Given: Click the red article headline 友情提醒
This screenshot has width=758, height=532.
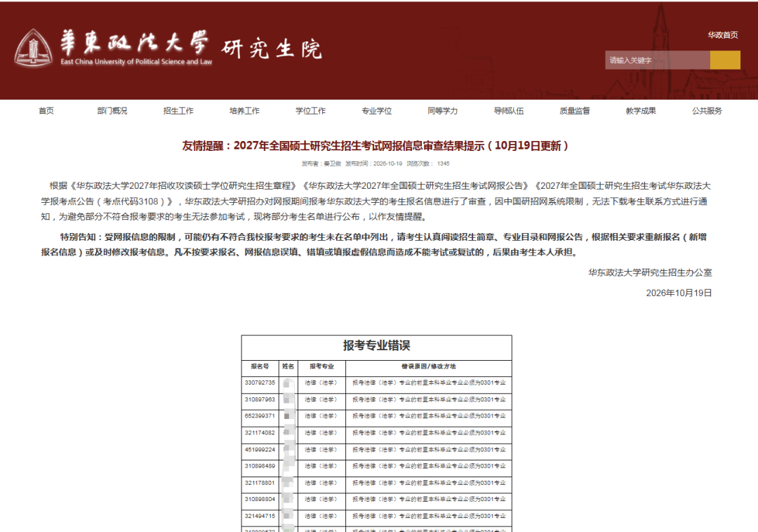Looking at the screenshot, I should click(375, 145).
